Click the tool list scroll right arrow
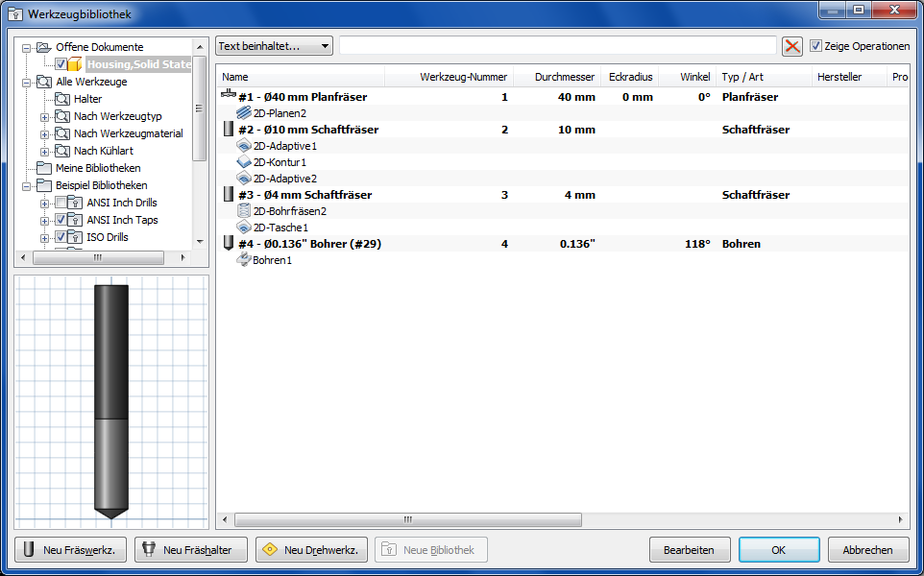The image size is (924, 576). (x=900, y=519)
